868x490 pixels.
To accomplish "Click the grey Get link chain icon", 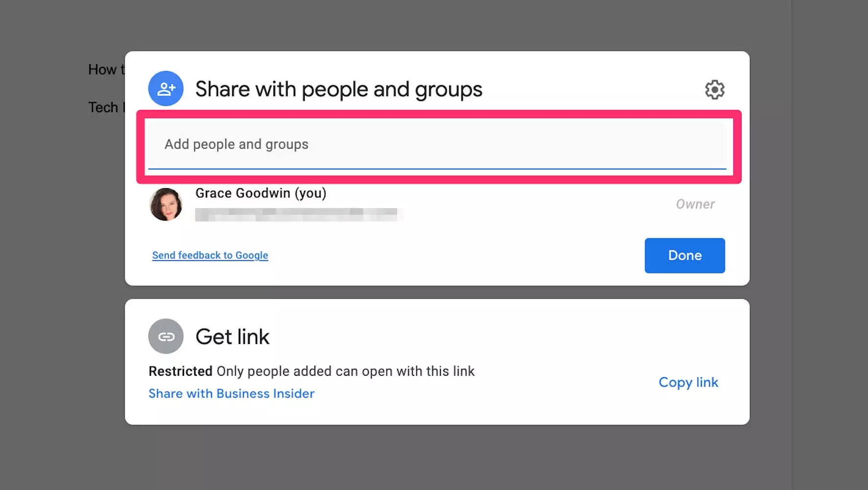I will pos(166,337).
